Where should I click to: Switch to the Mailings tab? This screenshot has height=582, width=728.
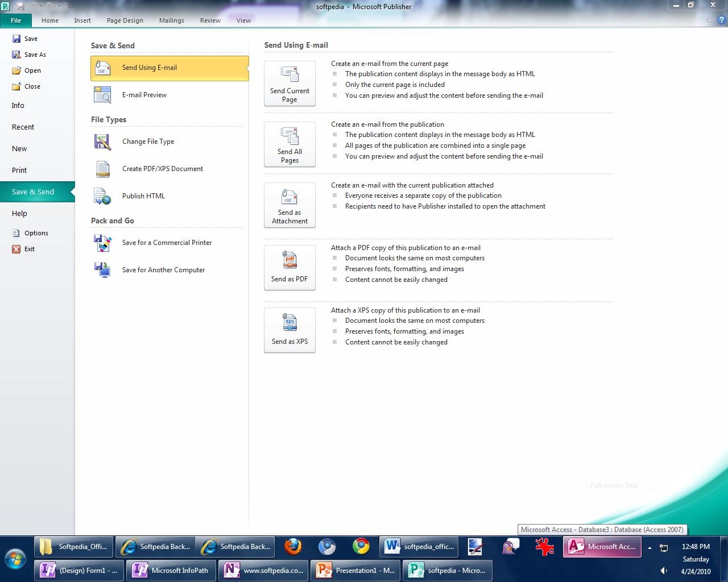tap(171, 20)
